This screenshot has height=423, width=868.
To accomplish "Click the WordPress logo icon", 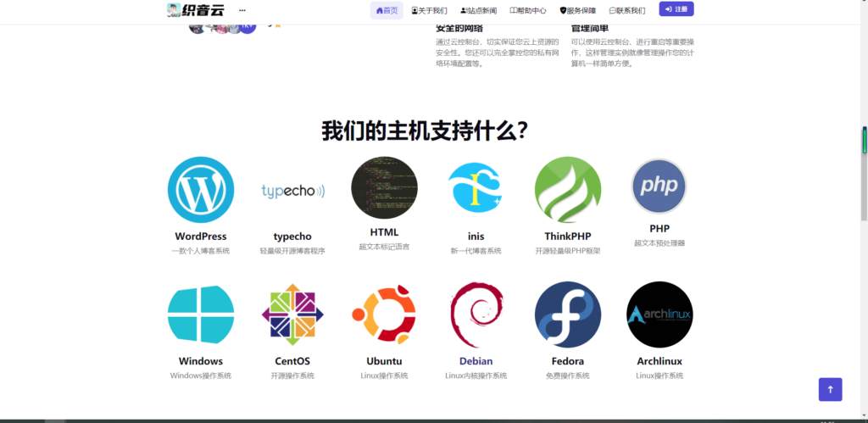I will coord(201,190).
